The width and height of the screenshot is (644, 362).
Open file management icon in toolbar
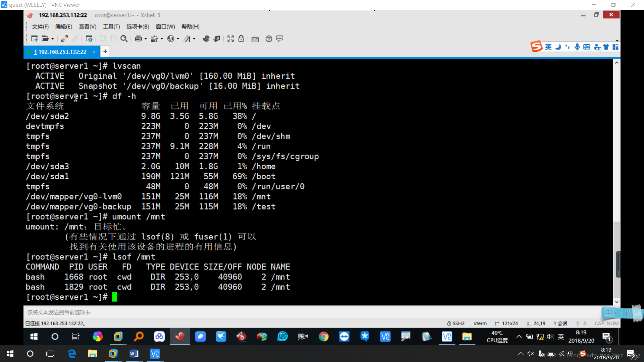[46, 39]
